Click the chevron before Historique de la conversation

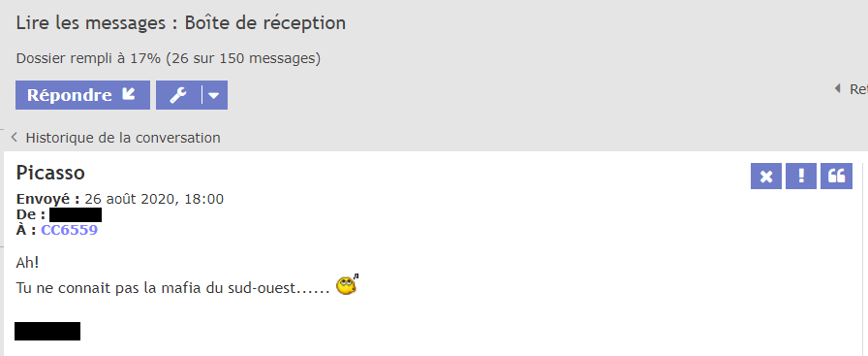pos(15,137)
